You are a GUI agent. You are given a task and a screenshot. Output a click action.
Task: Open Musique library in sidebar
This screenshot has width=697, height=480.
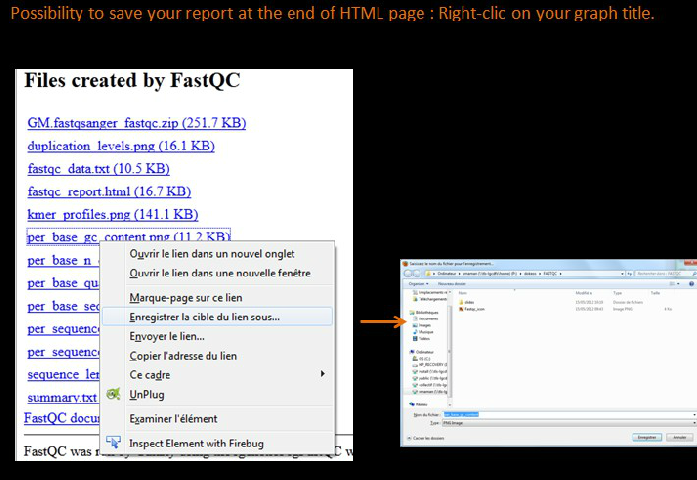pos(426,331)
